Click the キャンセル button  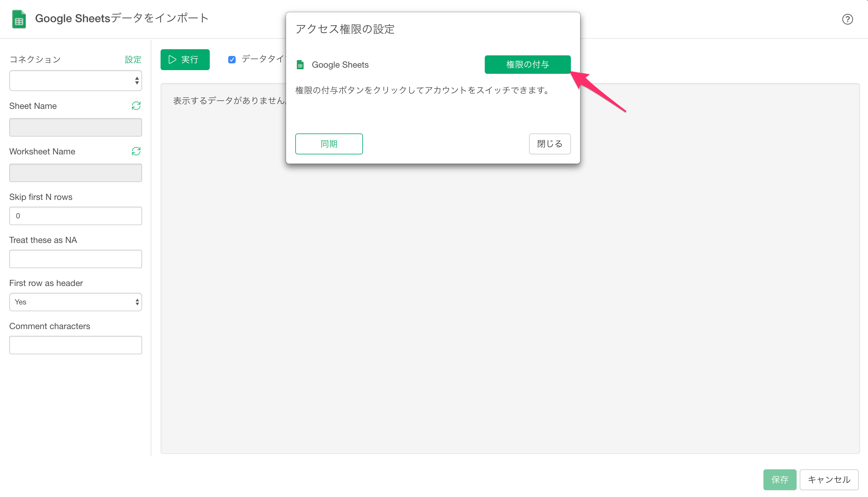829,479
